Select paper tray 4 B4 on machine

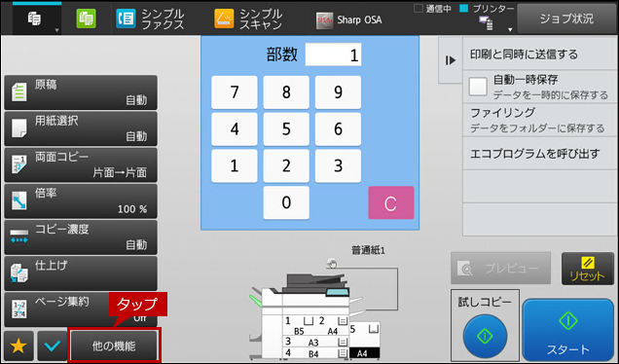(315, 353)
